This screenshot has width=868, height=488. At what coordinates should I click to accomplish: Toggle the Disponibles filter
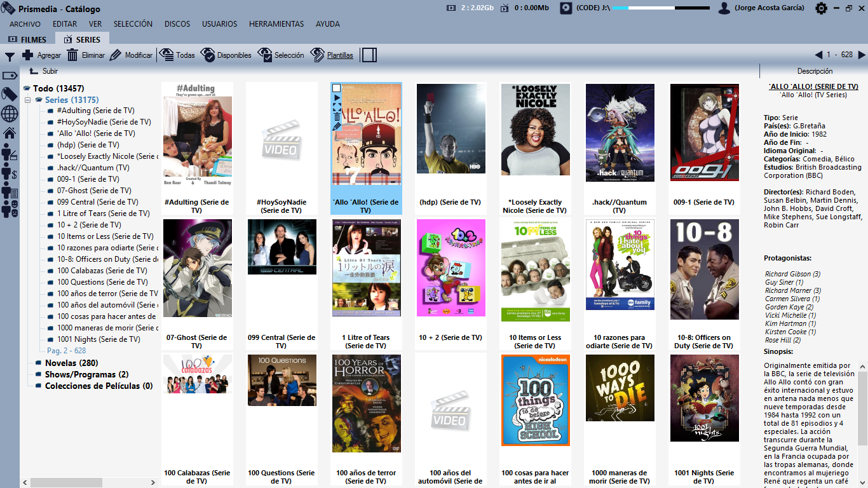click(x=226, y=55)
